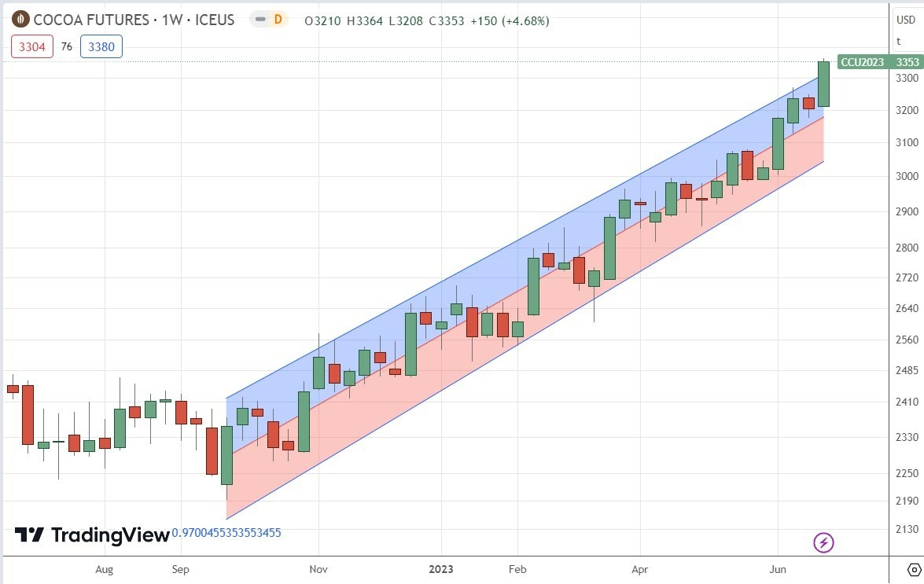
Task: Click the spread value 76 between buy and sell
Action: [x=66, y=46]
